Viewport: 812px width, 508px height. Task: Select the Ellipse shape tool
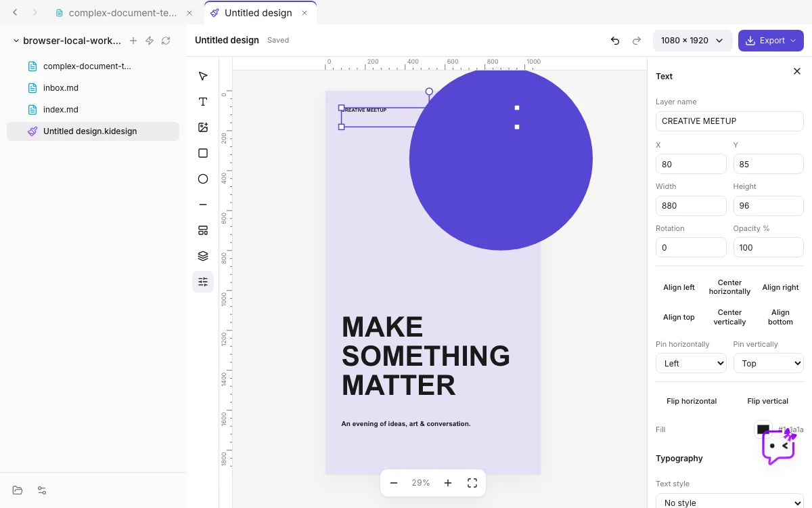(203, 179)
